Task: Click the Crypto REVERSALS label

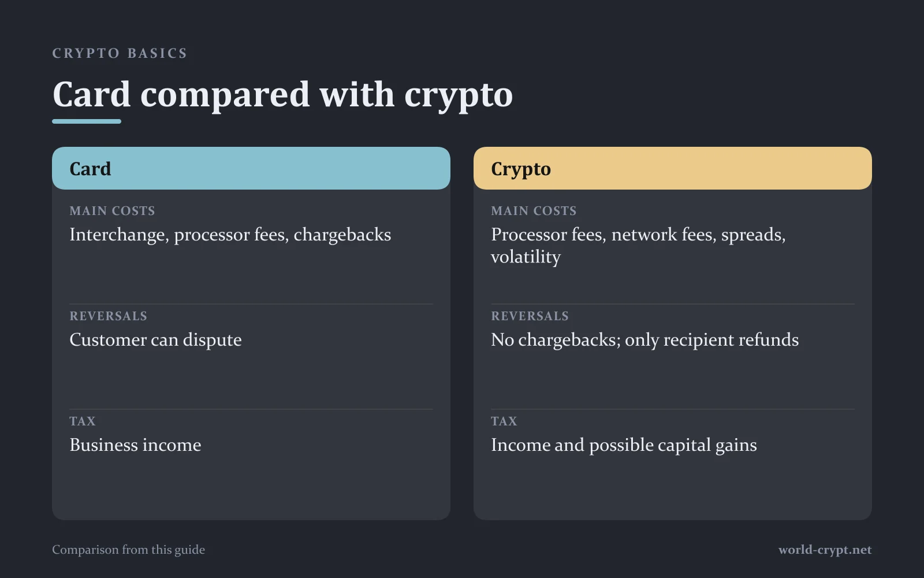Action: (x=530, y=316)
